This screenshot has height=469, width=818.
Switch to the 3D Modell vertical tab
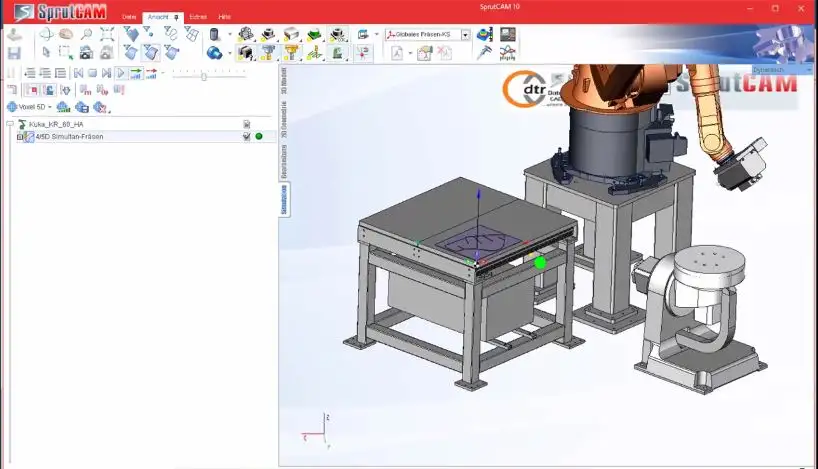click(284, 80)
